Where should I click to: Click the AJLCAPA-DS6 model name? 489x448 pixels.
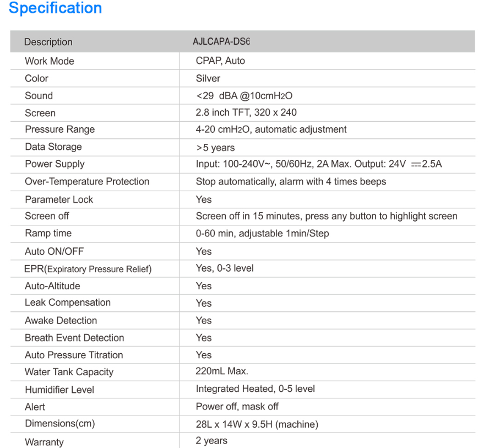221,41
